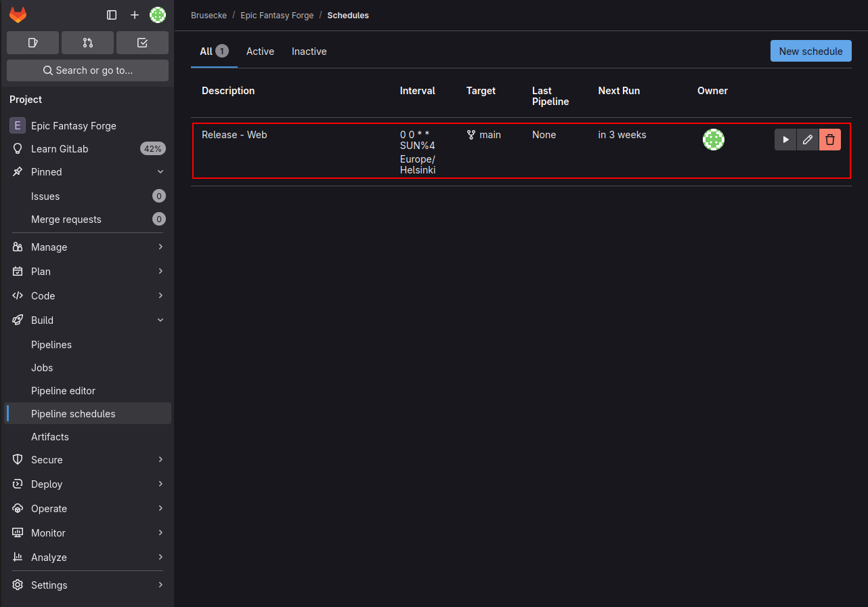Expand the Plan section chevron

[160, 272]
